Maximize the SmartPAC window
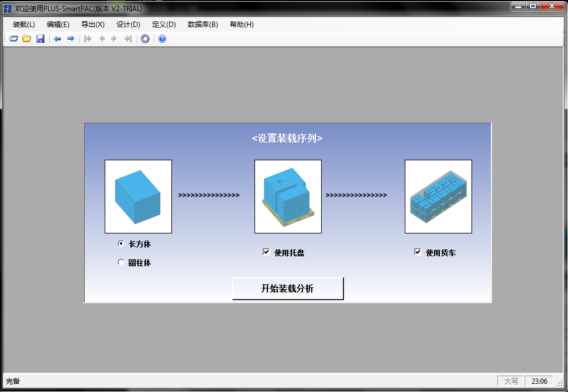Screen dimensions: 568x392 [532, 6]
